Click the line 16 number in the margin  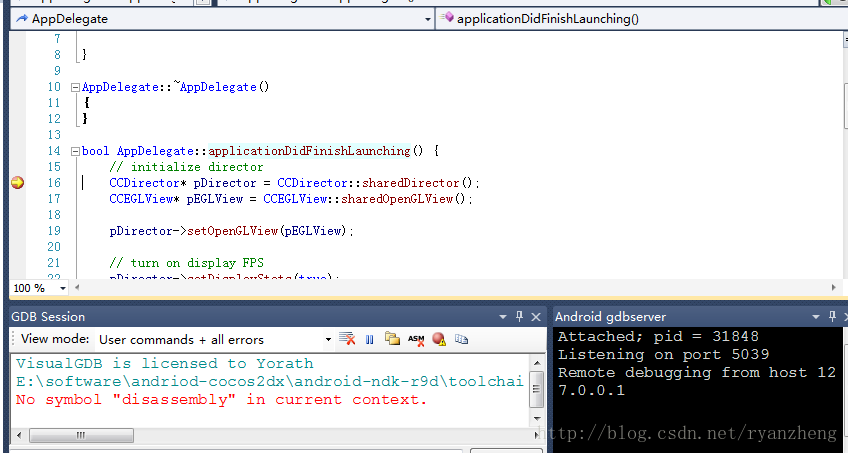54,183
